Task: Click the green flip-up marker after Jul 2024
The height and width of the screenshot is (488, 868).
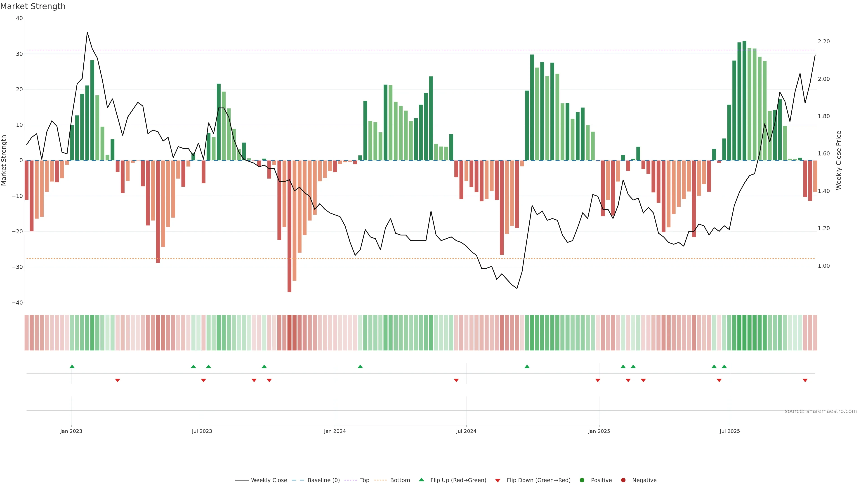Action: pos(527,366)
